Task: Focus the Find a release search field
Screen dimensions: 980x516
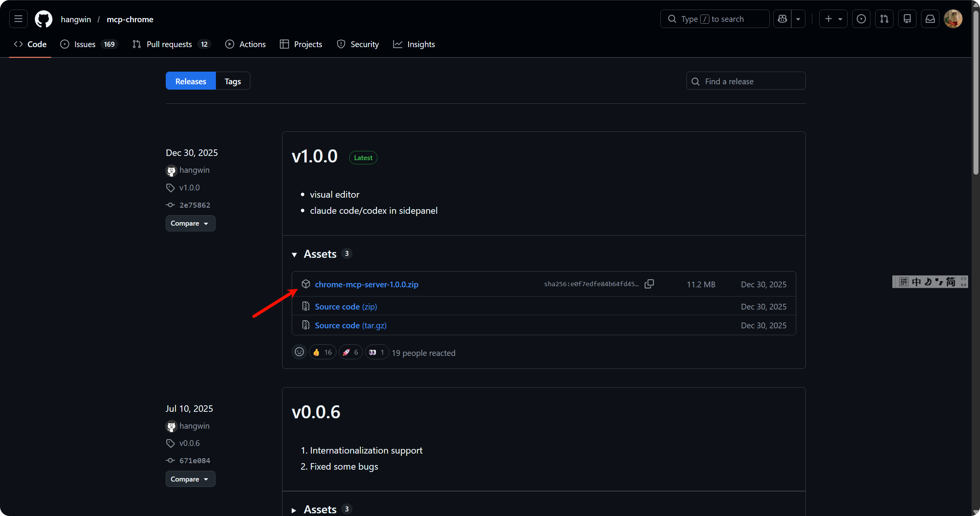Action: tap(750, 81)
